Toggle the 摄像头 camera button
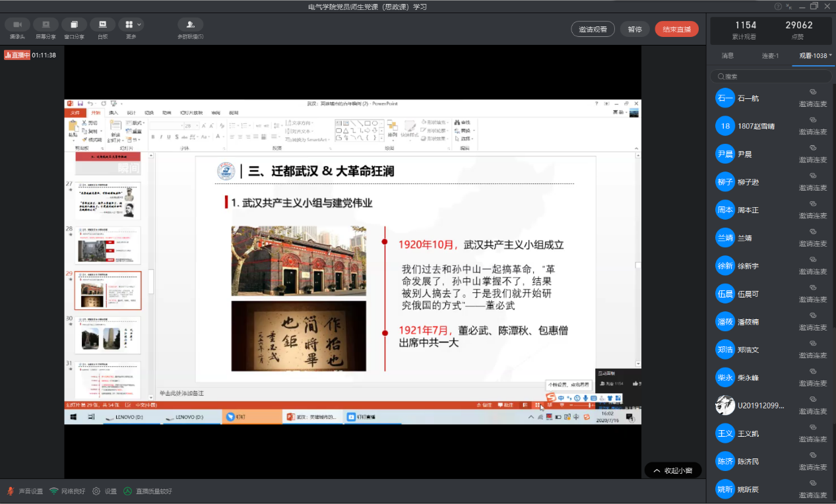The image size is (836, 504). click(17, 25)
